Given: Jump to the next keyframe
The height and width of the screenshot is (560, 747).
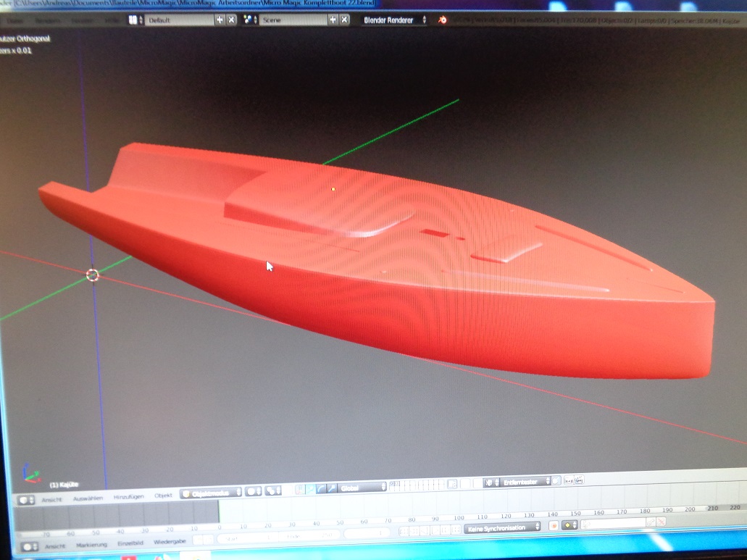Looking at the screenshot, I should pos(446,530).
